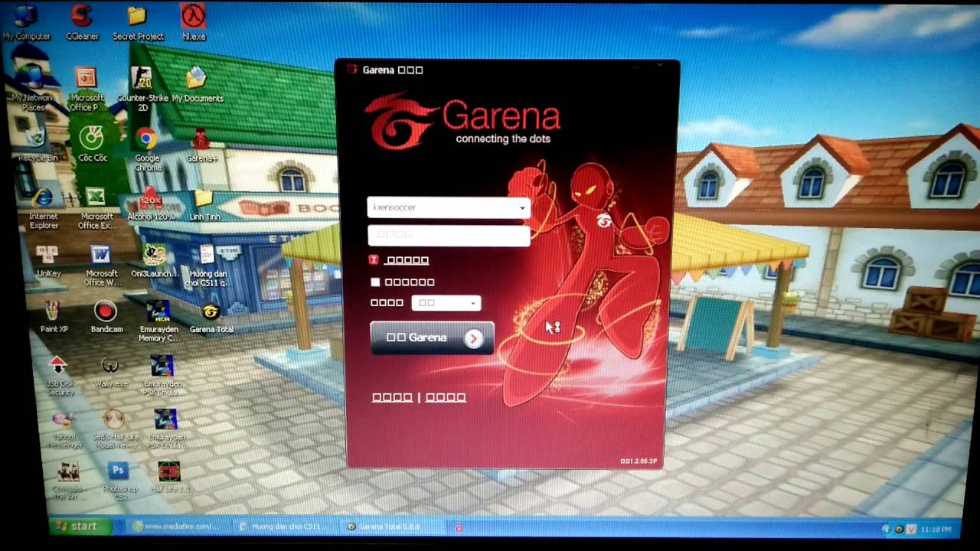Open the Linh Tinh folder
Screen dimensions: 980x551
pyautogui.click(x=204, y=204)
